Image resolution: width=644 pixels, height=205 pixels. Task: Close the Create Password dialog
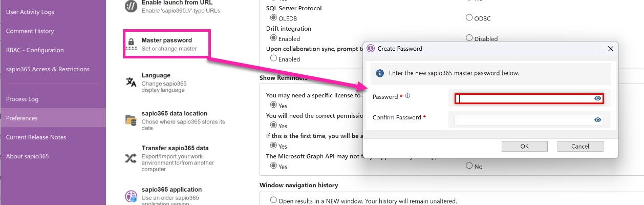610,49
